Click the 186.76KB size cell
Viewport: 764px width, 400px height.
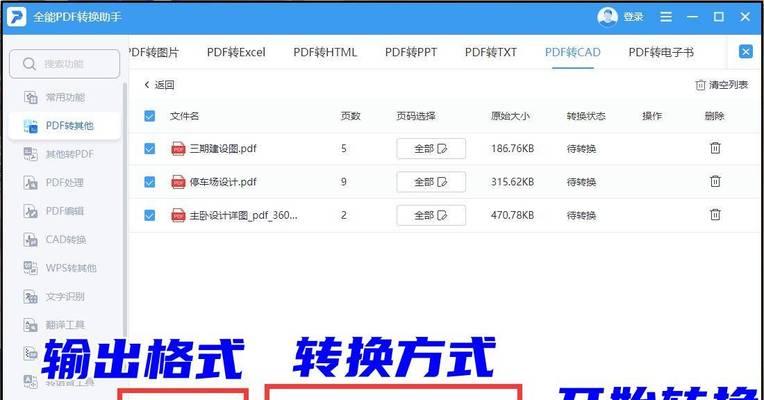coord(513,149)
